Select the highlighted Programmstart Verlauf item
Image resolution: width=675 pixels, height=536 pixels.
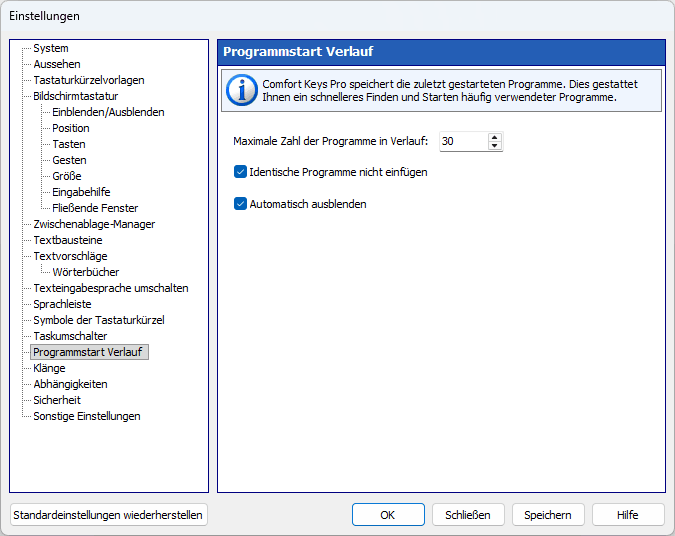coord(89,352)
